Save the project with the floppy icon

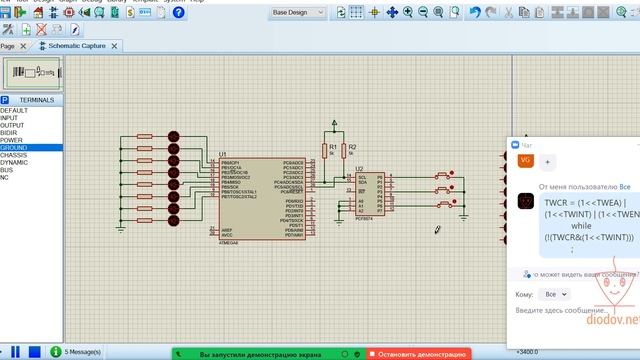click(5, 12)
